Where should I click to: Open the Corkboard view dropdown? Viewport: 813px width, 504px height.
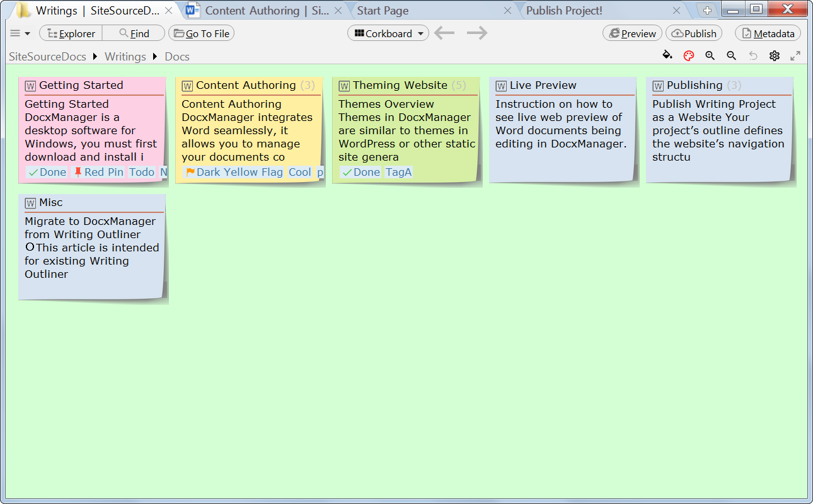(x=388, y=33)
